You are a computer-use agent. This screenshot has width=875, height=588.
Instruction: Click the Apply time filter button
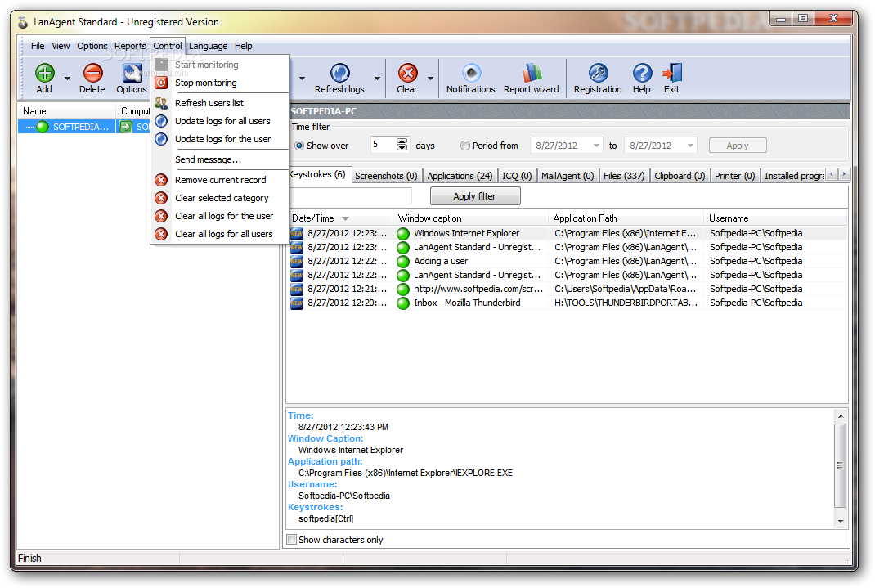click(x=737, y=146)
